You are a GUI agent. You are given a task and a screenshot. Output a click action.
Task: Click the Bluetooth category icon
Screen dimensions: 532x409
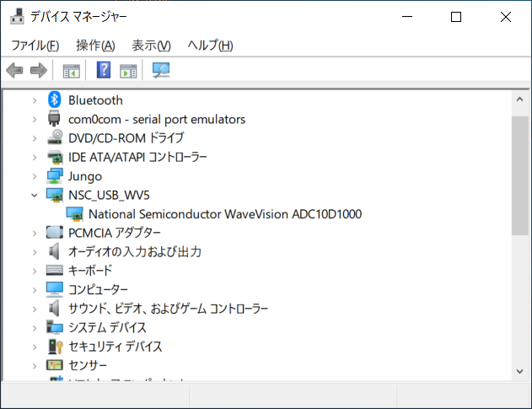54,100
